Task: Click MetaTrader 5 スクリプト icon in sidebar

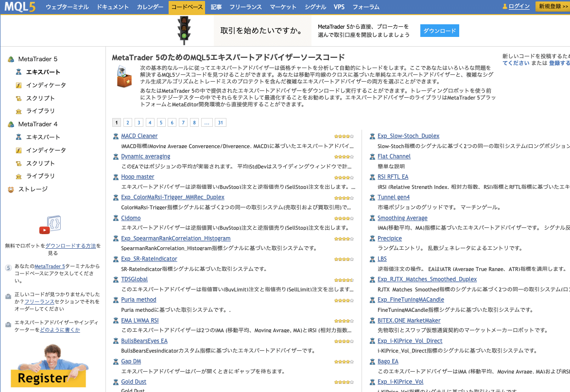Action: pyautogui.click(x=18, y=99)
